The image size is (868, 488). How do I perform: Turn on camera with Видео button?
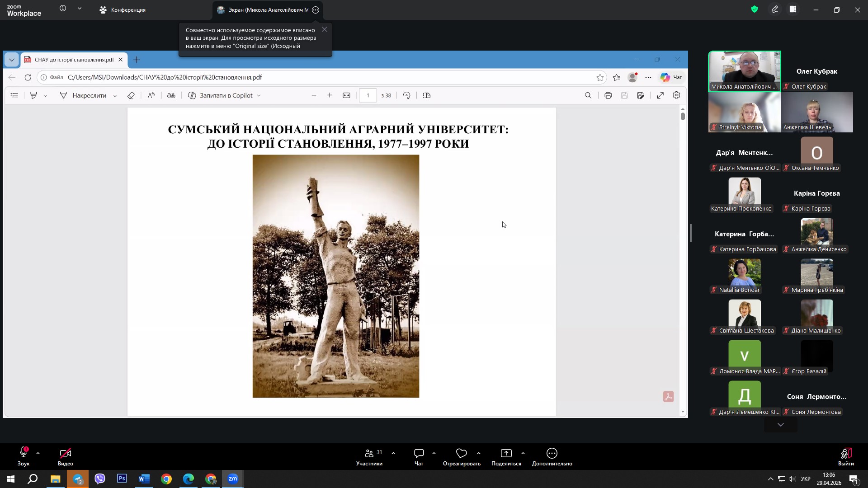point(66,453)
